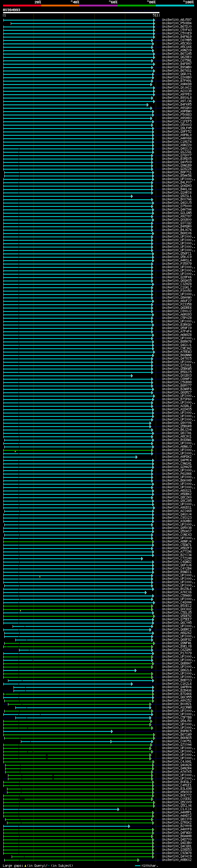Select label UniRef100_Q6RJY1
The image size is (197, 868).
click(x=177, y=74)
